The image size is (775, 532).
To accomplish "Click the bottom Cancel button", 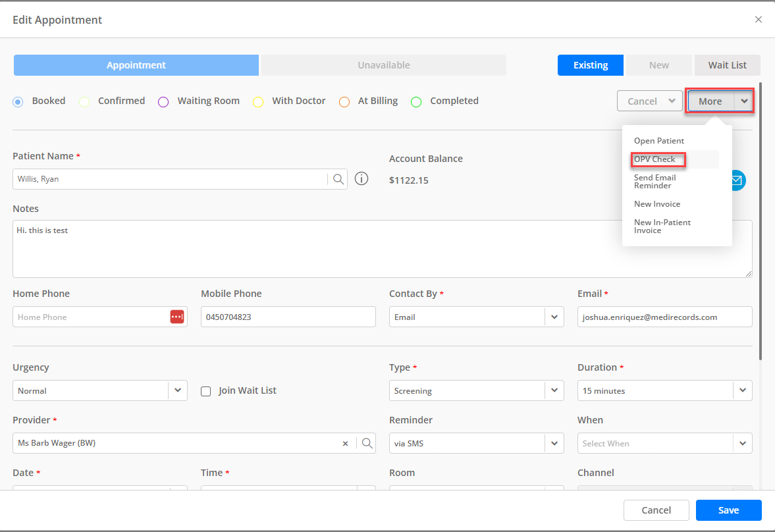I will point(656,510).
